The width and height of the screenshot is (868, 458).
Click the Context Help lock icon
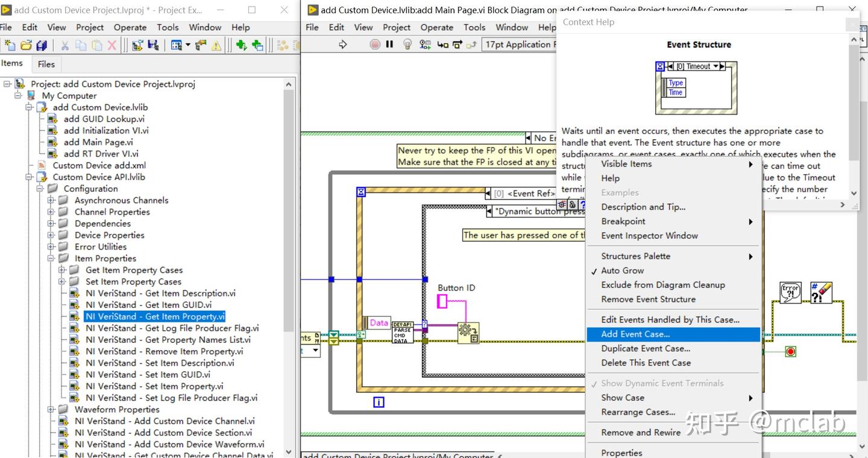[x=572, y=205]
